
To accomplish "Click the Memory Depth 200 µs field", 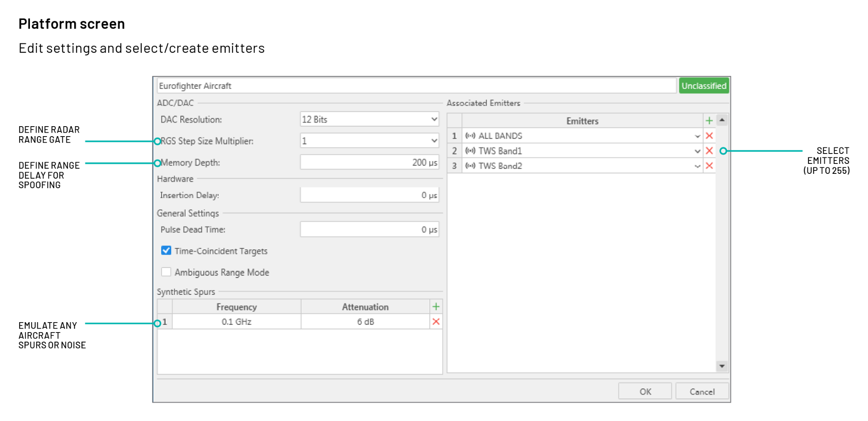I will (370, 162).
